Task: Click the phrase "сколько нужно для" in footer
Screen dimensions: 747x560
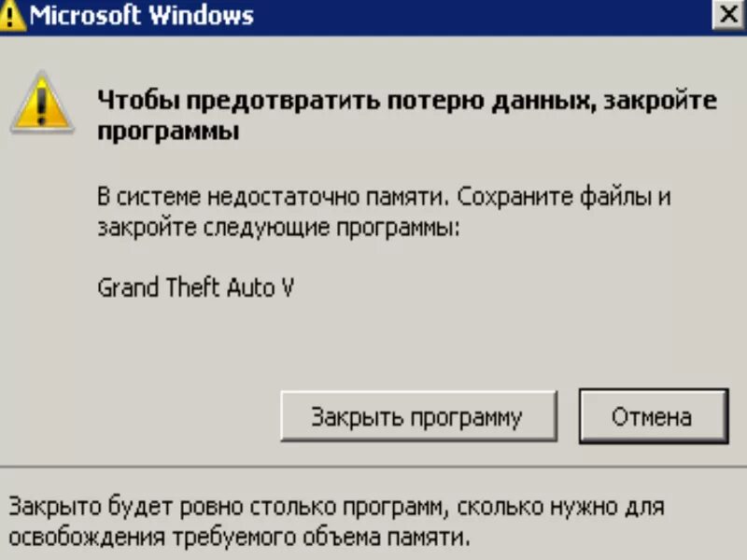Action: coord(560,507)
